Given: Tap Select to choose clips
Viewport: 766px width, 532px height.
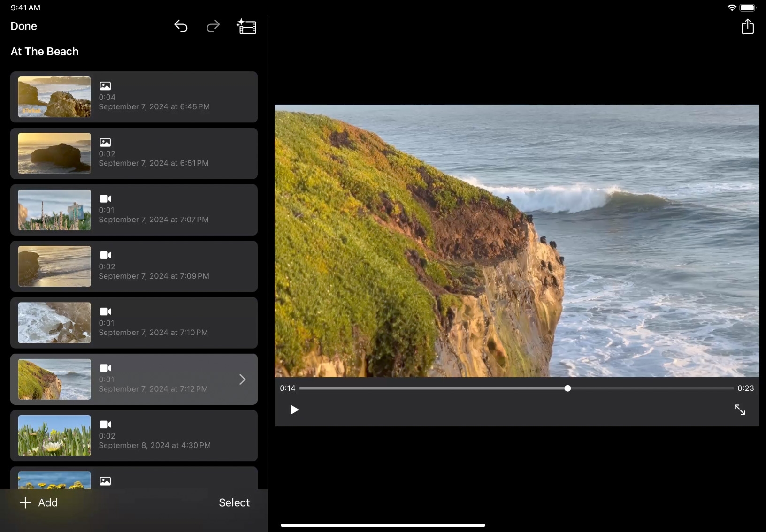Looking at the screenshot, I should (234, 502).
